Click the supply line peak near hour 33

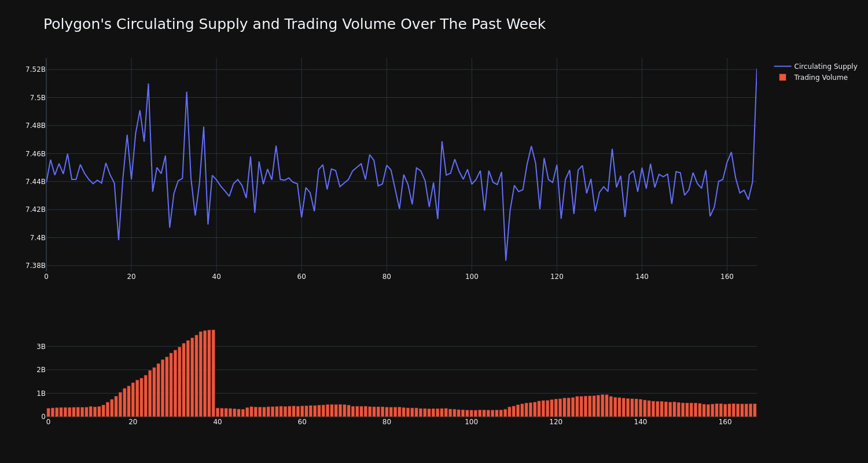tap(186, 92)
